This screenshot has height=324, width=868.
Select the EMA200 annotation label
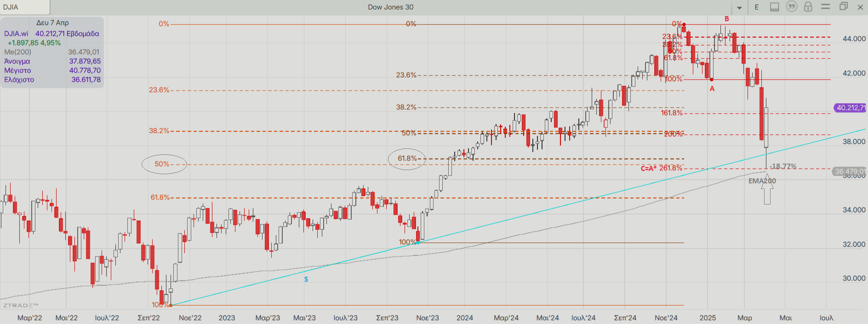coord(762,181)
